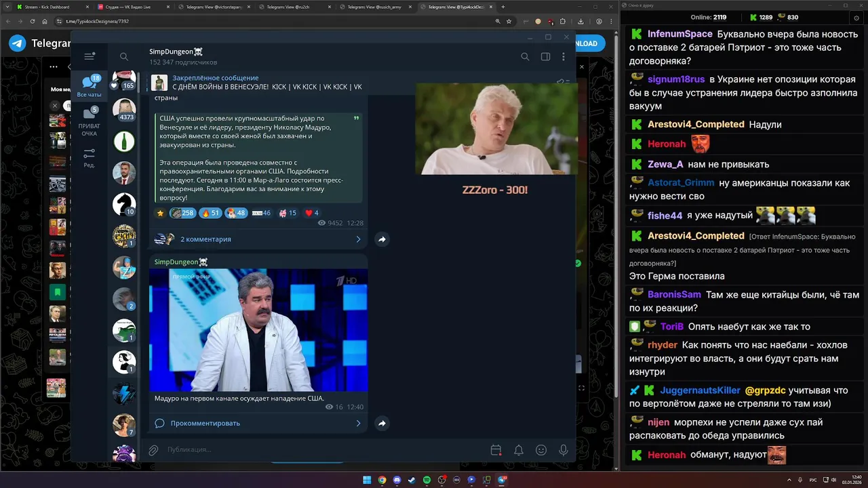Play the Мадуро first channel video
Viewport: 868px width, 488px height.
click(x=258, y=330)
